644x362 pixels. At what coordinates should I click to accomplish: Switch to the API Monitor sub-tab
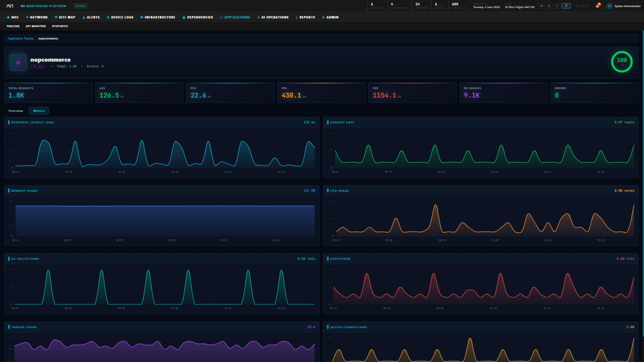coord(36,26)
